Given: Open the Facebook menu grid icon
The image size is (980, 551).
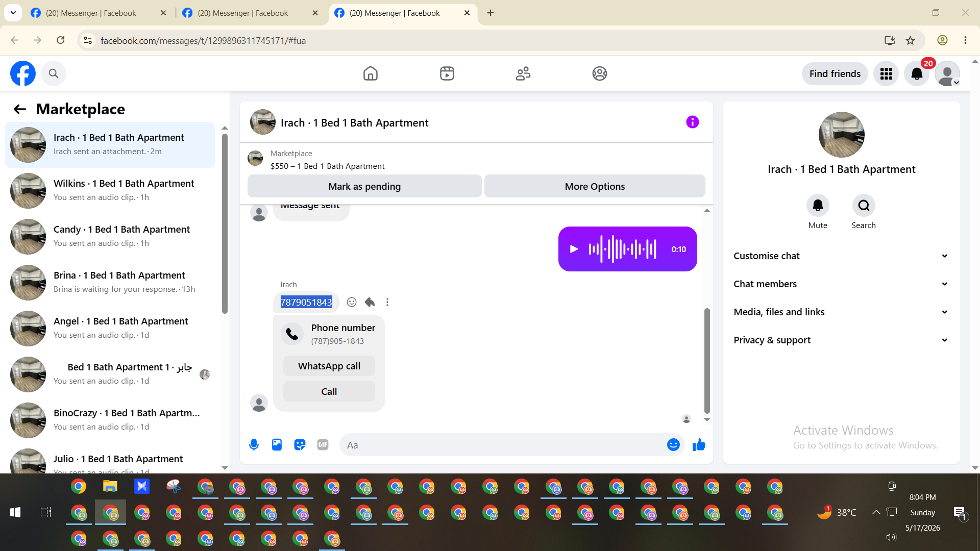Looking at the screenshot, I should pos(886,74).
